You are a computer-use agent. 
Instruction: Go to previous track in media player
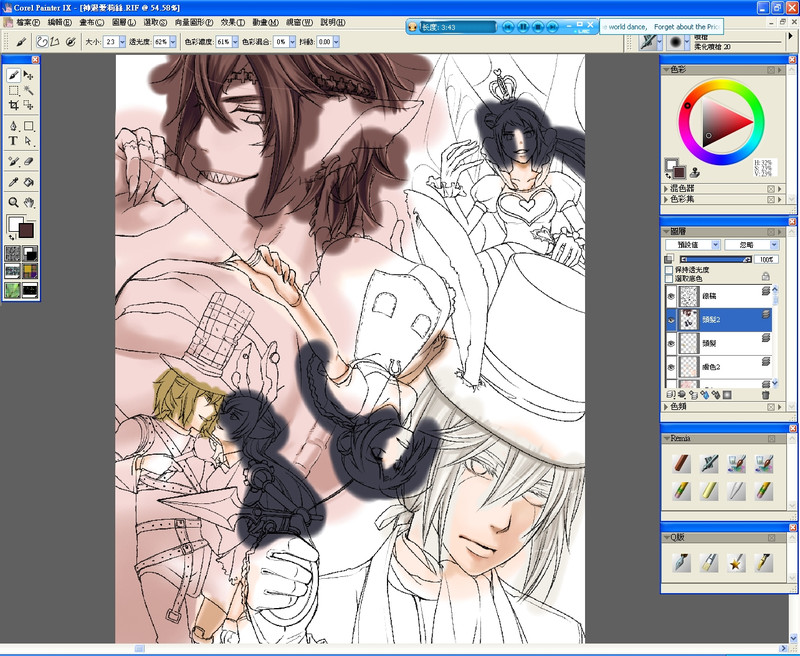pos(508,27)
